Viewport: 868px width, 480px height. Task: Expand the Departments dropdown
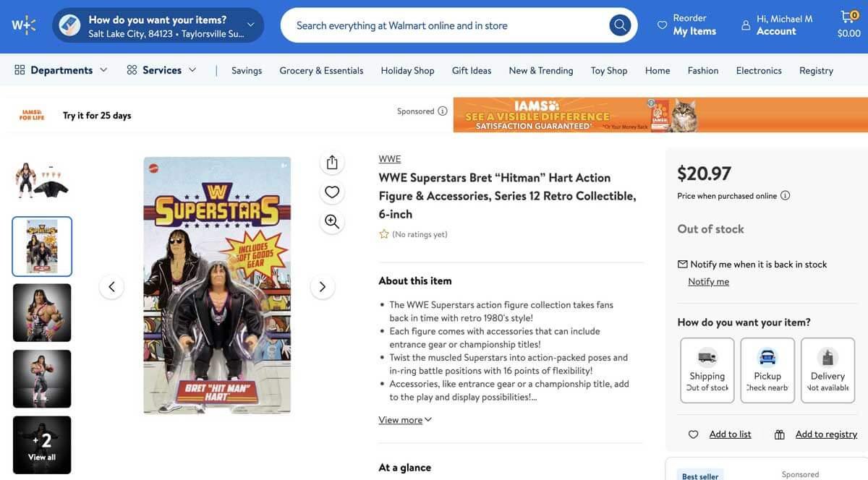(61, 69)
